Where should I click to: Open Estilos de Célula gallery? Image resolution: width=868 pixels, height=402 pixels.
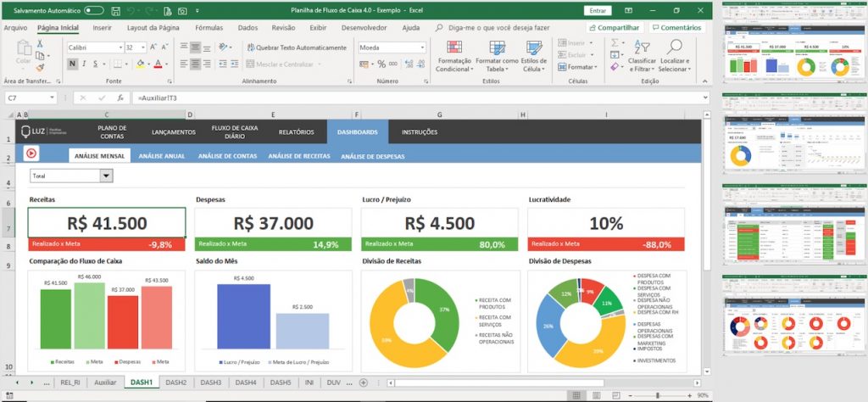point(534,56)
